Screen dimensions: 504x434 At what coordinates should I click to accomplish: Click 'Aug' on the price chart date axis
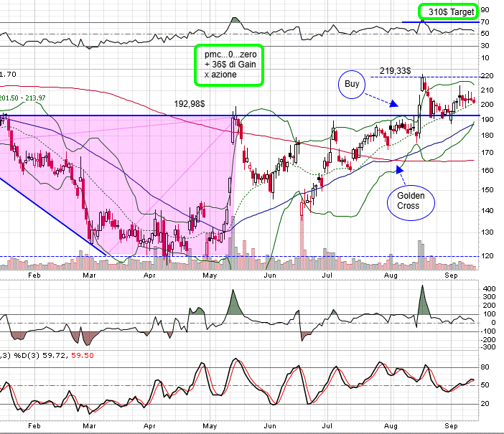tap(391, 275)
